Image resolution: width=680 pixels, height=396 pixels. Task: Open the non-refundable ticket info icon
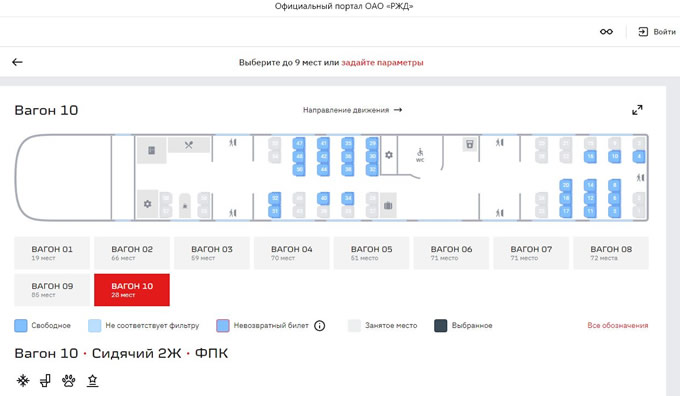point(320,326)
